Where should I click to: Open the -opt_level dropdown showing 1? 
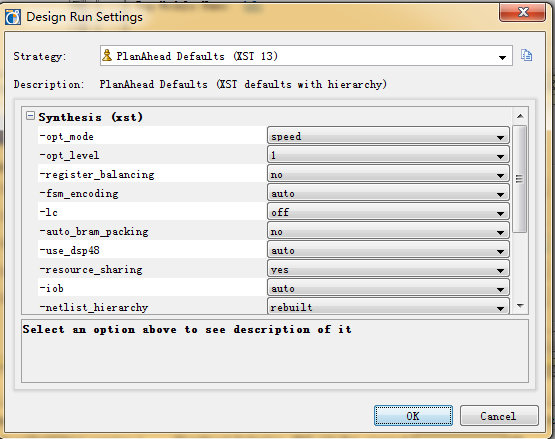(x=388, y=155)
